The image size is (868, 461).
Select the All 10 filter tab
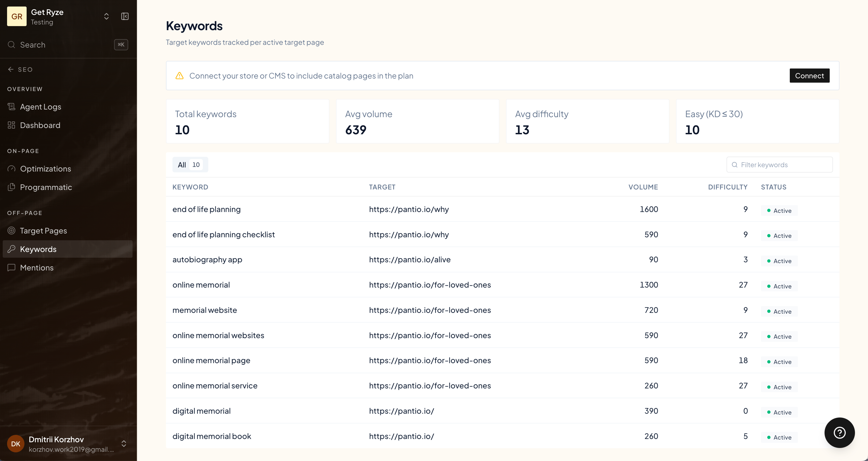pos(190,164)
